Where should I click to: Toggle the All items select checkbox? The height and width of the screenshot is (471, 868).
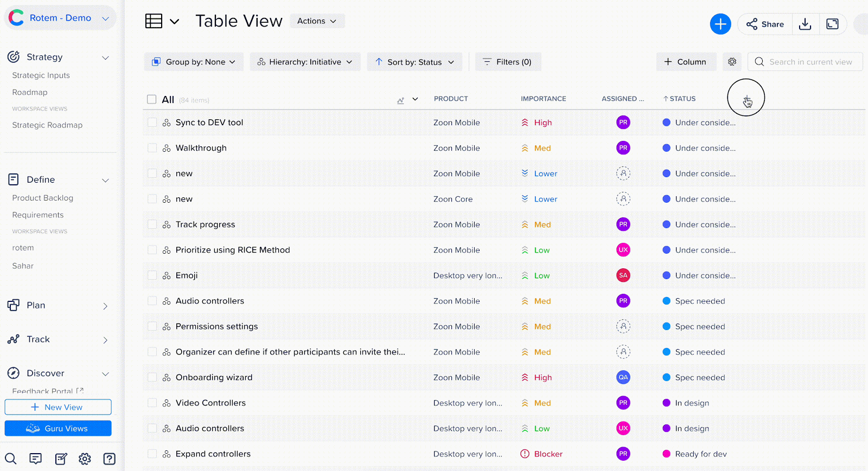point(152,99)
